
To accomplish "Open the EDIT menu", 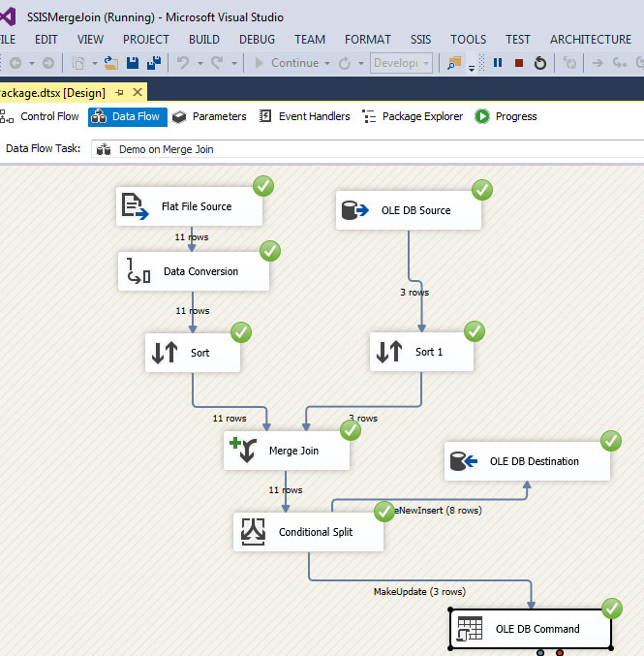I will [x=46, y=40].
